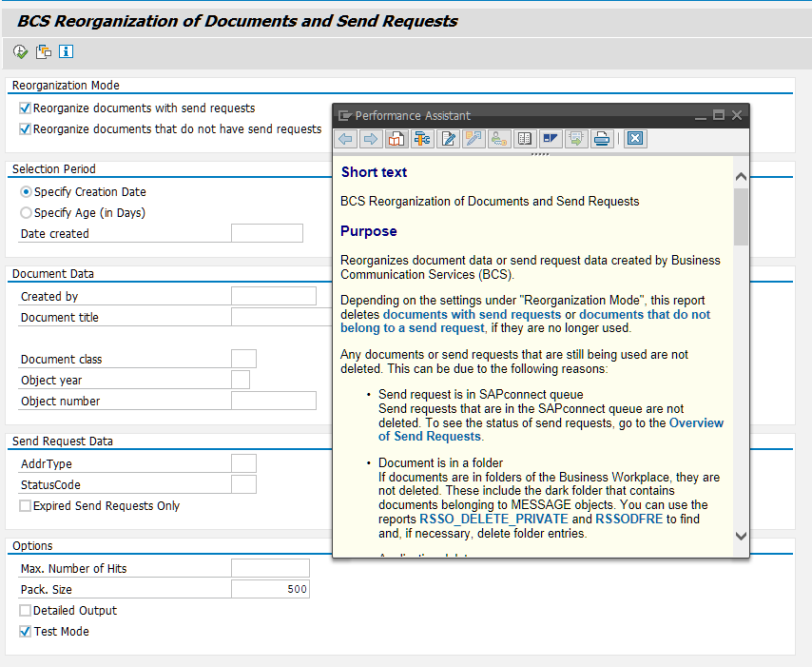Click the Date created input field

click(266, 233)
